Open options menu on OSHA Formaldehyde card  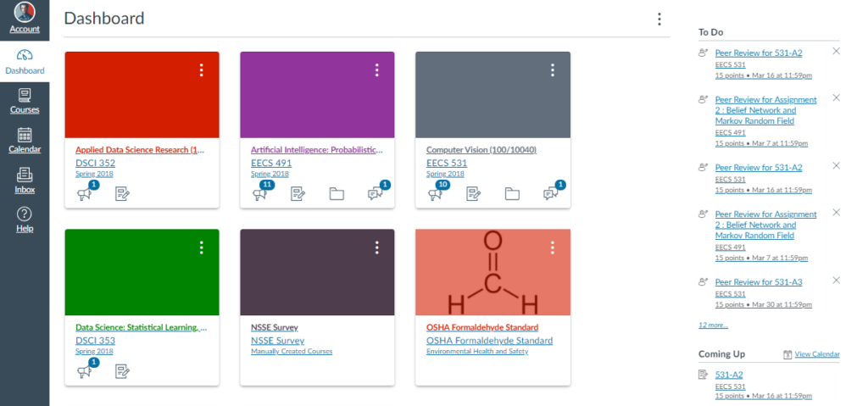pyautogui.click(x=553, y=247)
